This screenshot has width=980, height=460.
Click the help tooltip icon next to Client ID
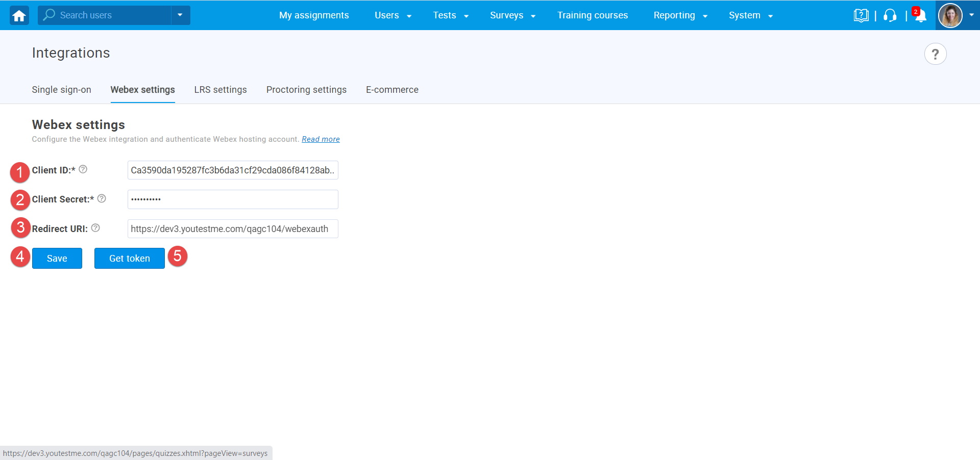83,169
